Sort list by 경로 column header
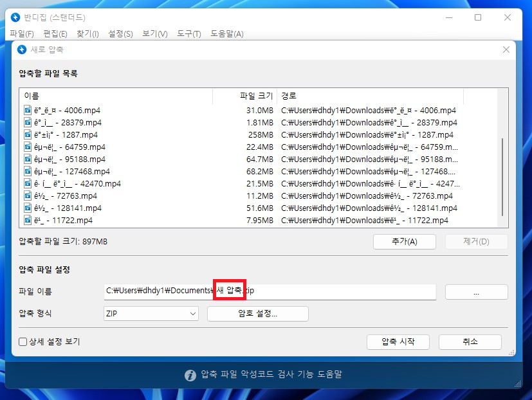 [x=370, y=96]
